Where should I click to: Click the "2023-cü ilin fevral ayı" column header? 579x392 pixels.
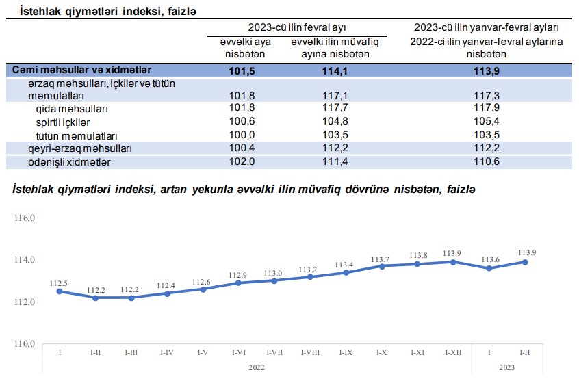point(297,28)
